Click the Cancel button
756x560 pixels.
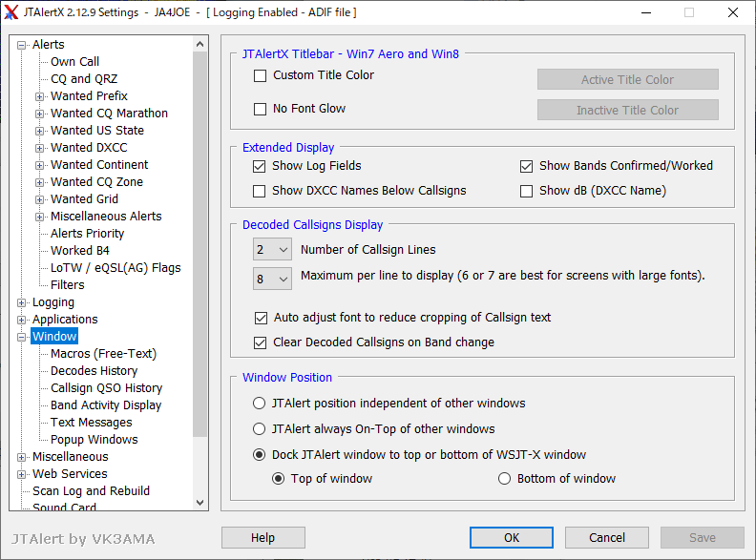[607, 538]
